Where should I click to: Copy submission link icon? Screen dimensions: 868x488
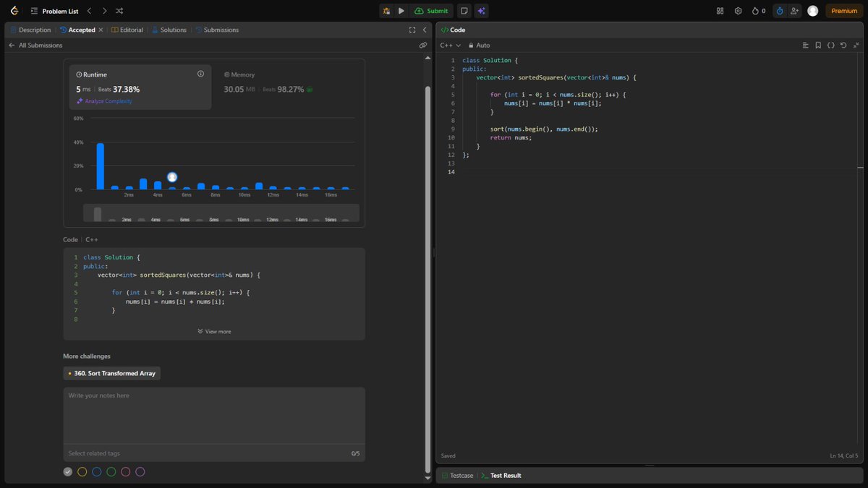pyautogui.click(x=423, y=45)
